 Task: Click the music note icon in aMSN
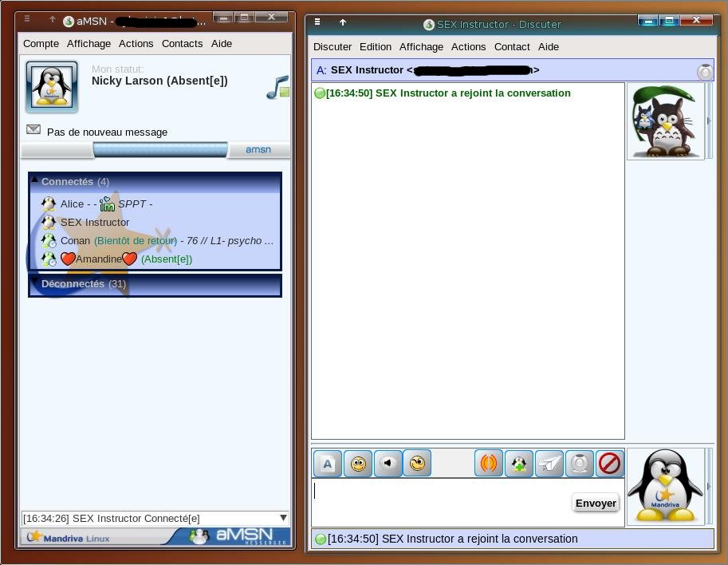[x=277, y=87]
